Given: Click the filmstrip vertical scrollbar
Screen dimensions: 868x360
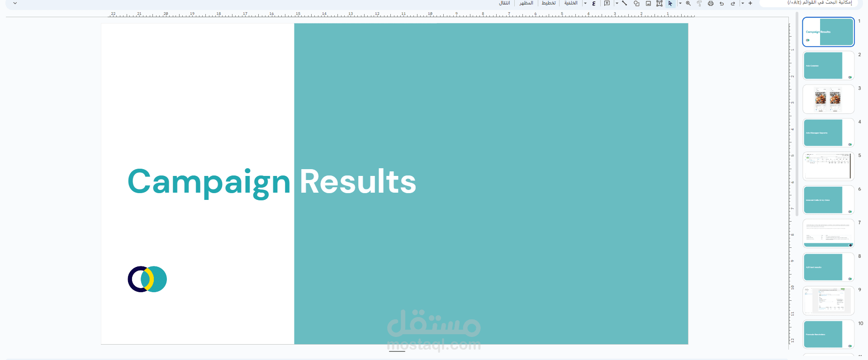Looking at the screenshot, I should [797, 113].
